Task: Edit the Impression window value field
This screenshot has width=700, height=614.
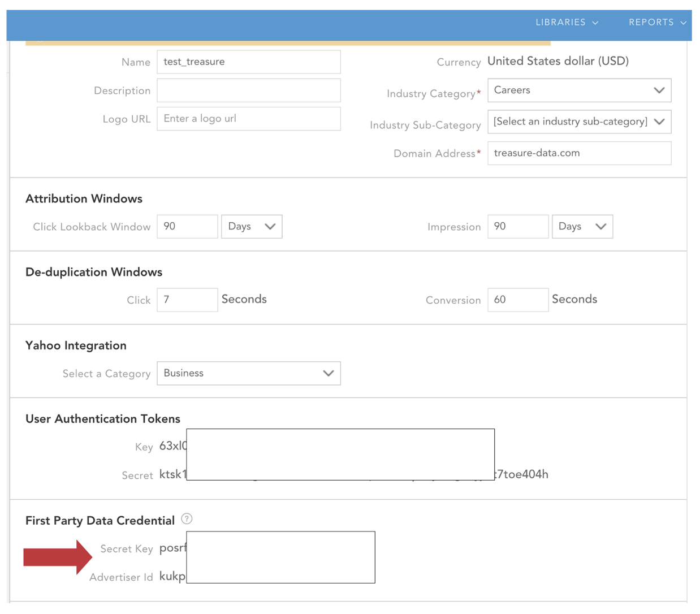Action: pyautogui.click(x=517, y=227)
